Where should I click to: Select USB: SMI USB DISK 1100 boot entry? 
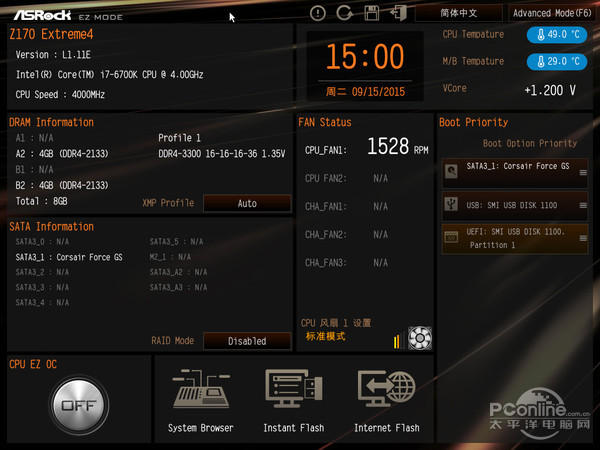515,206
